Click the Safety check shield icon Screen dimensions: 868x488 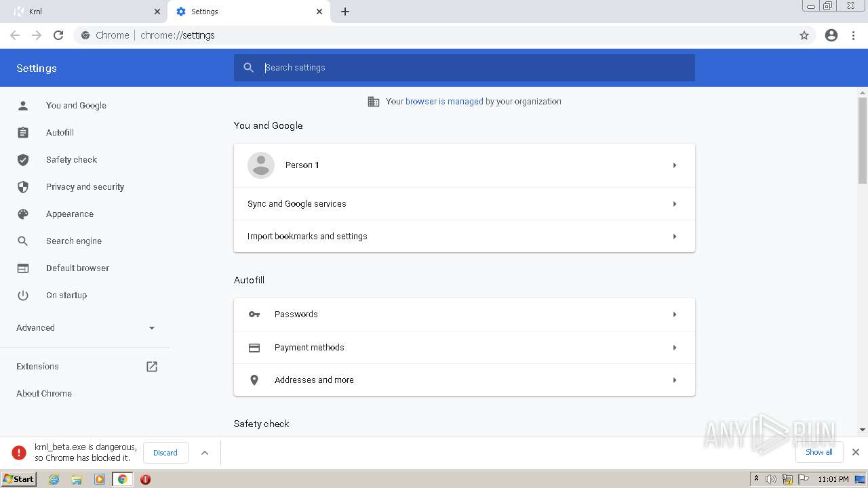[x=23, y=160]
